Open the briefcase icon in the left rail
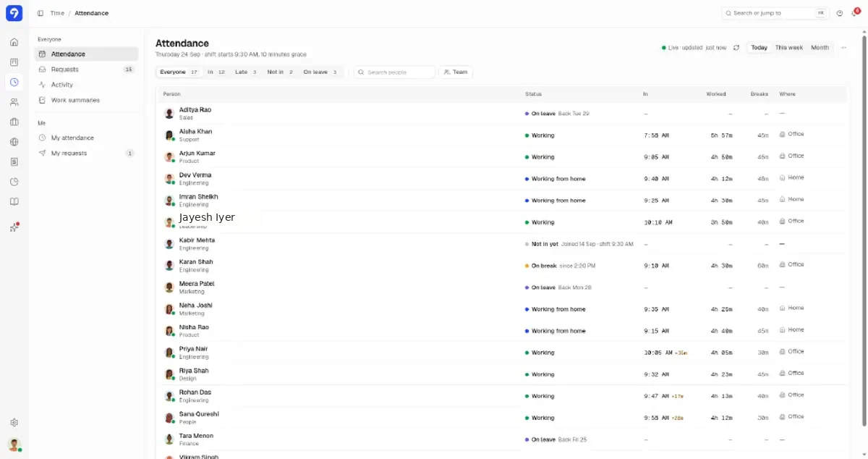This screenshot has height=459, width=868. point(14,122)
